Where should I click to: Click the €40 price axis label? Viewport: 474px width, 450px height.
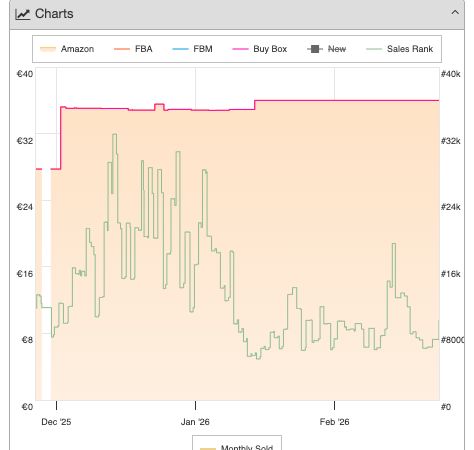(x=25, y=74)
